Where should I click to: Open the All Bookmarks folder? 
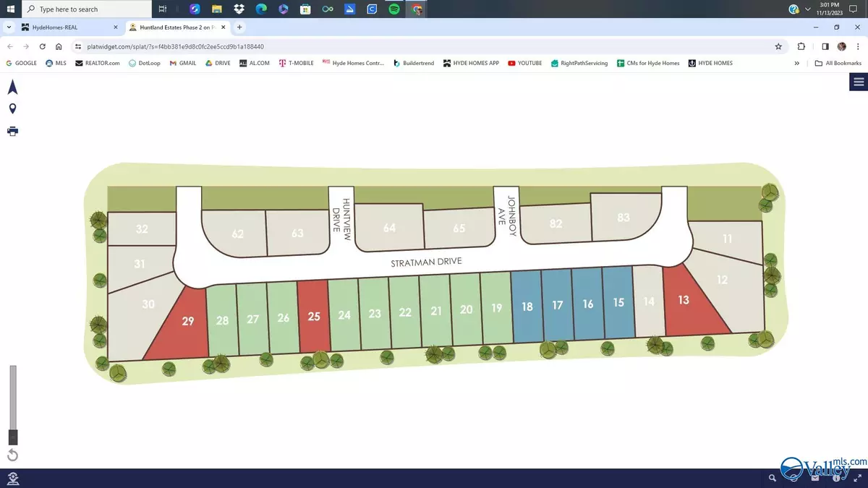click(x=838, y=63)
